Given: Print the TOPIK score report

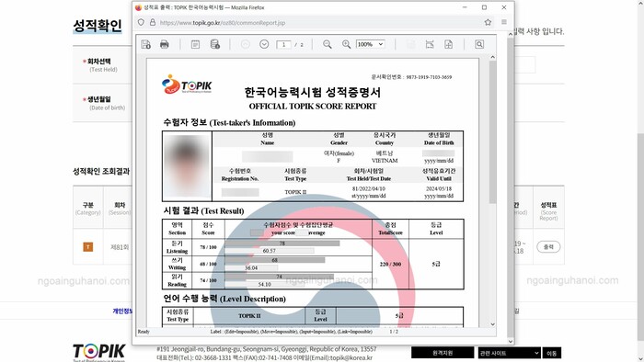Looking at the screenshot, I should 165,44.
